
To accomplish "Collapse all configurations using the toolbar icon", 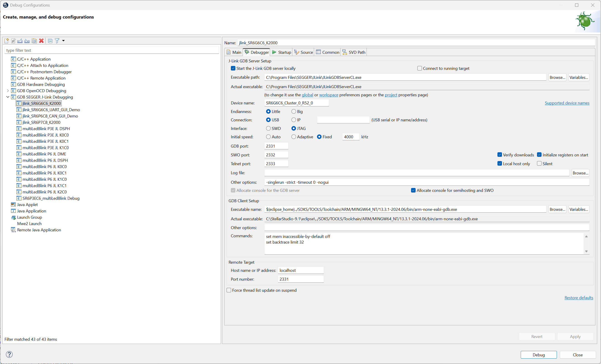I will [50, 41].
